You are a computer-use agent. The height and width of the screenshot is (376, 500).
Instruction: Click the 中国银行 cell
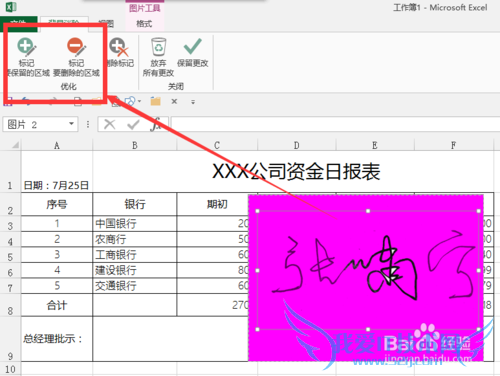(x=135, y=223)
